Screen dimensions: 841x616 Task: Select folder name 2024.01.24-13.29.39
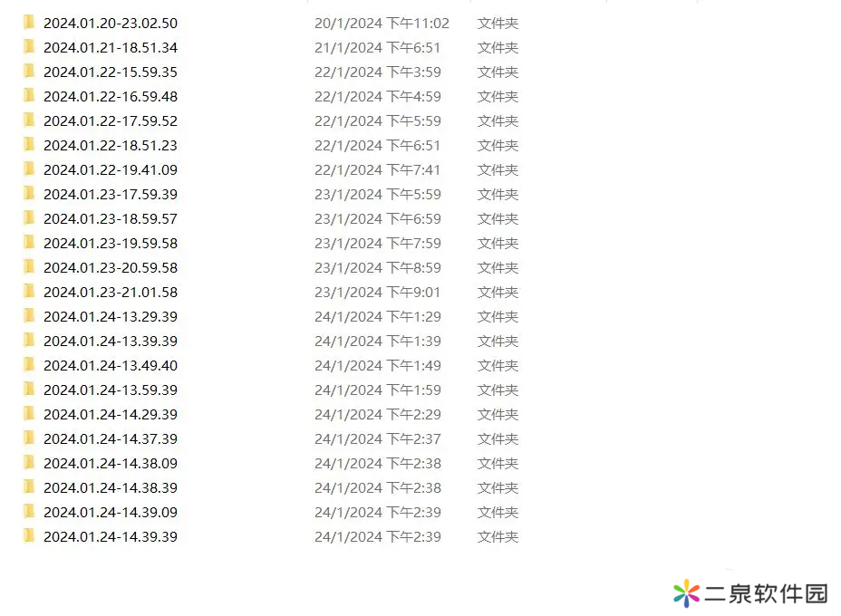tap(111, 317)
